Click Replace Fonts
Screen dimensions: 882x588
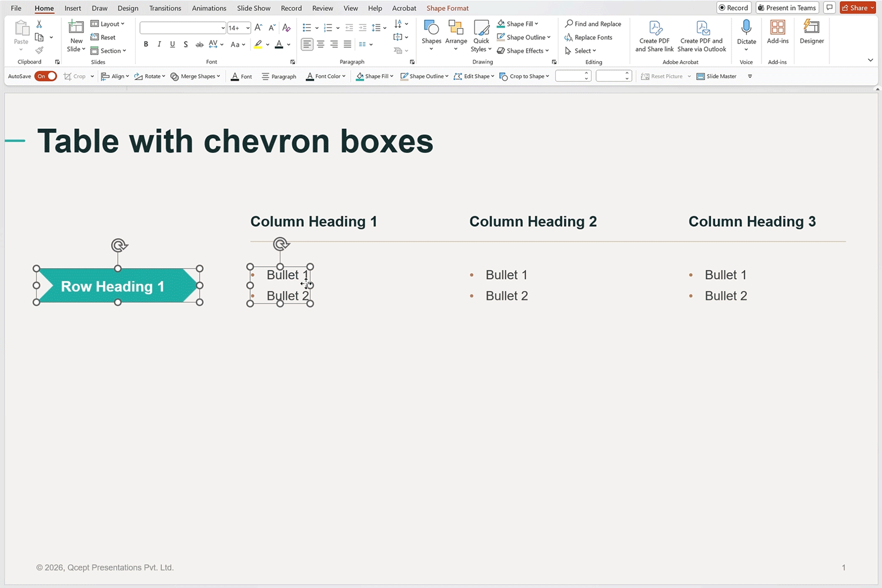pyautogui.click(x=588, y=37)
